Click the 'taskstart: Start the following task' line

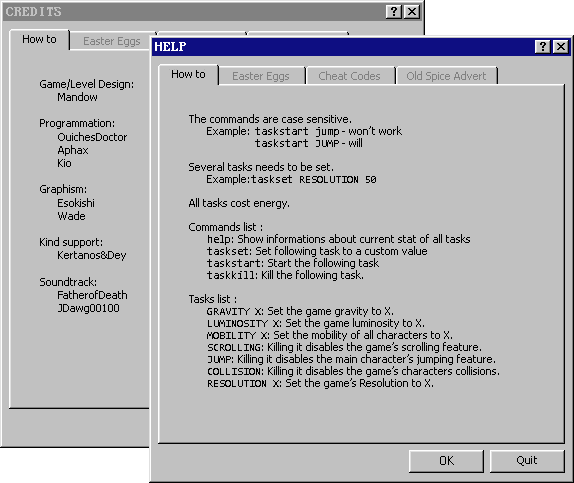click(x=293, y=263)
